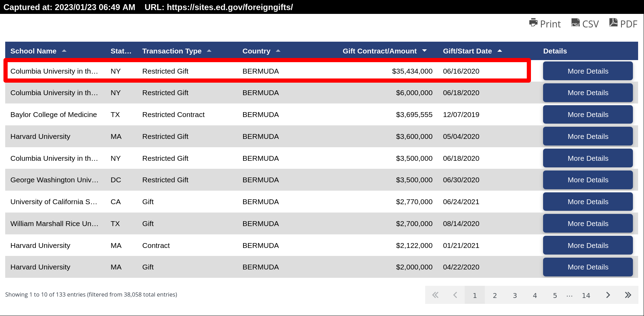
Task: Go to next page chevron
Action: tap(608, 295)
